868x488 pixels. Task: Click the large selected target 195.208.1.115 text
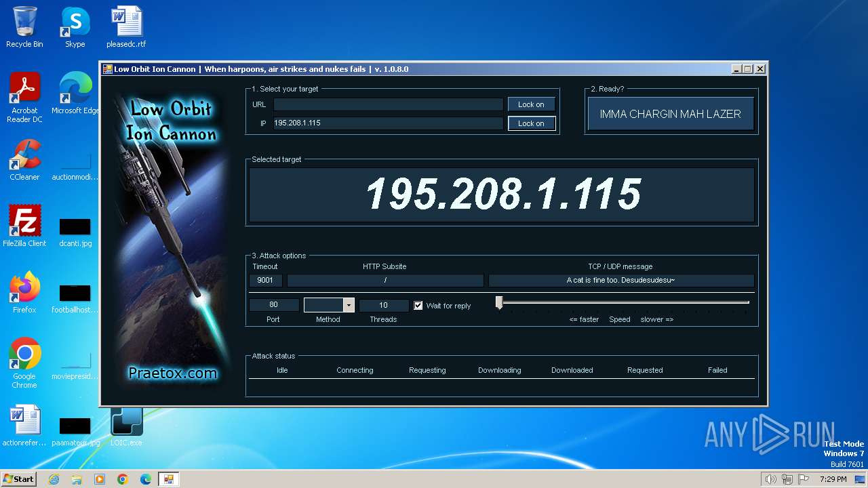(502, 195)
